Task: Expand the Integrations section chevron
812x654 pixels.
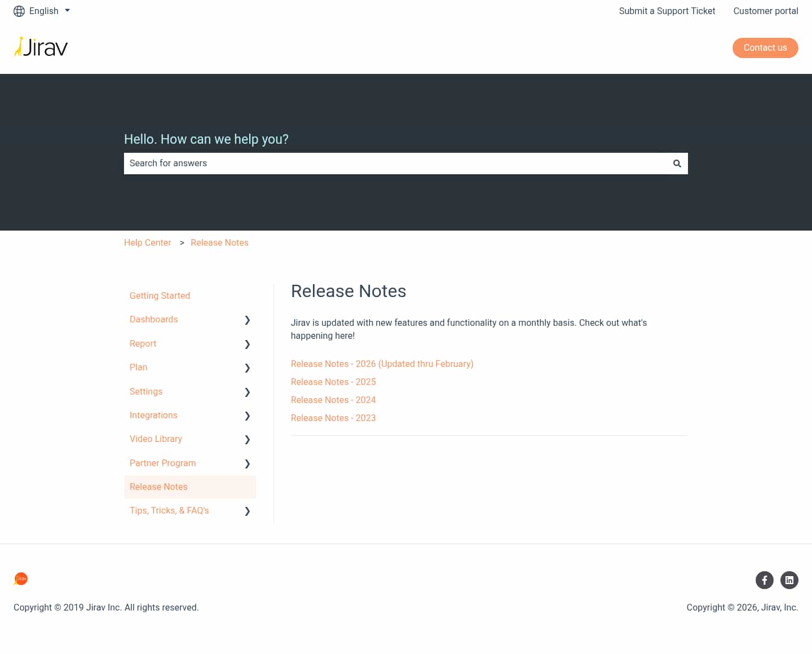Action: (x=247, y=416)
